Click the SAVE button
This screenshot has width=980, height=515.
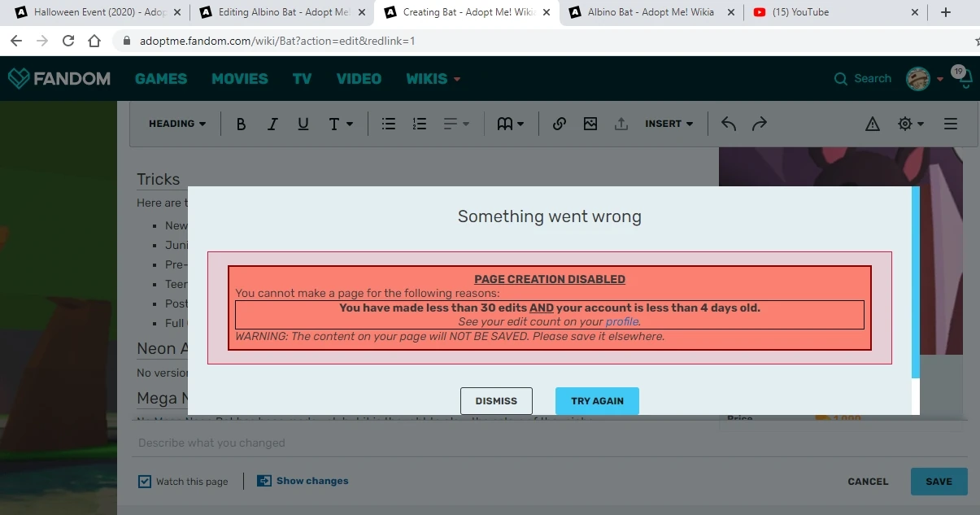click(x=939, y=482)
